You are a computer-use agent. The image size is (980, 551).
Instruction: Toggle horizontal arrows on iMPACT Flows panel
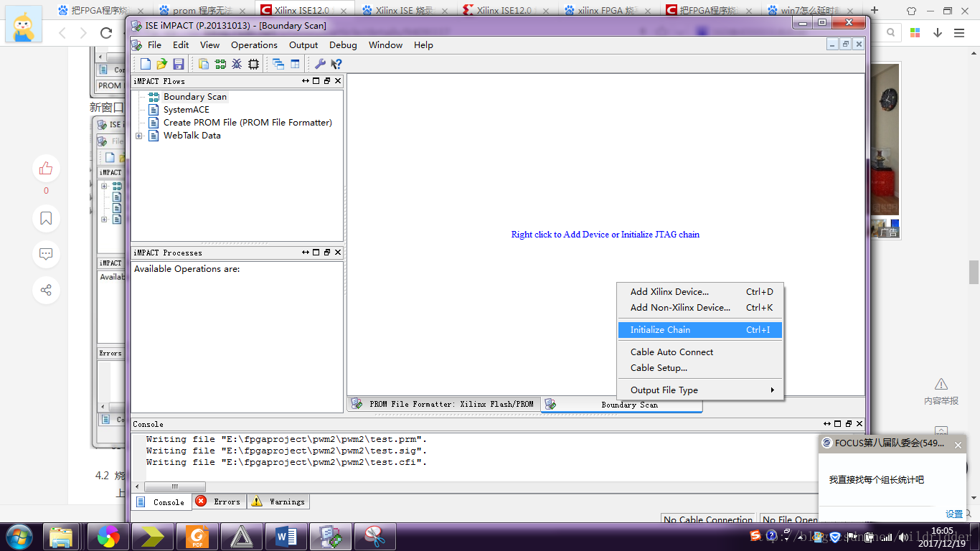click(306, 81)
